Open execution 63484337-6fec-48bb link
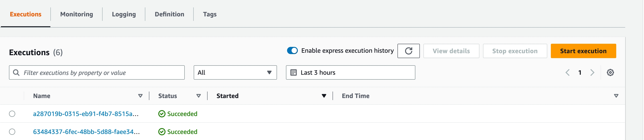The height and width of the screenshot is (140, 644). [x=86, y=132]
